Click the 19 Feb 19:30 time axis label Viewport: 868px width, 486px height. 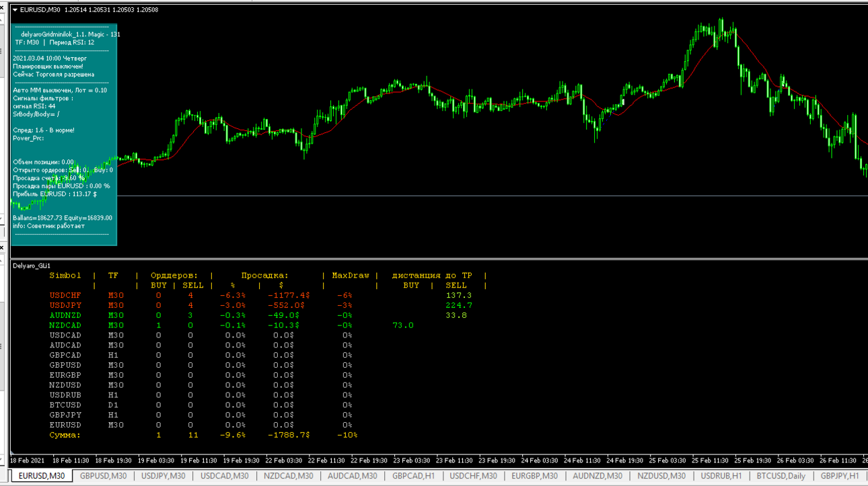coord(242,461)
